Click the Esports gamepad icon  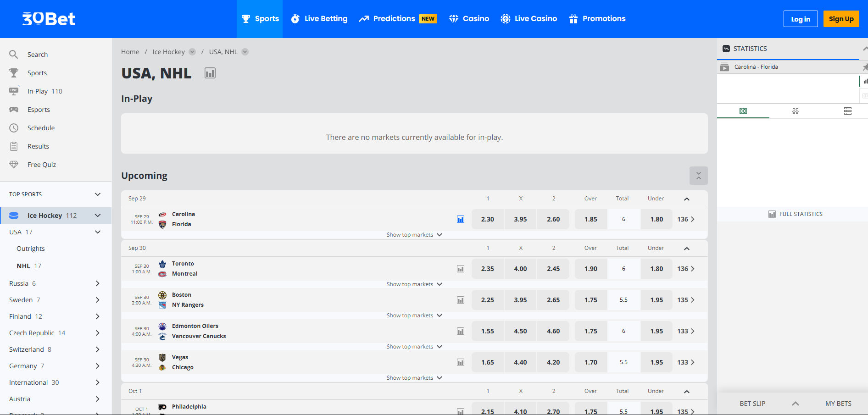point(14,110)
